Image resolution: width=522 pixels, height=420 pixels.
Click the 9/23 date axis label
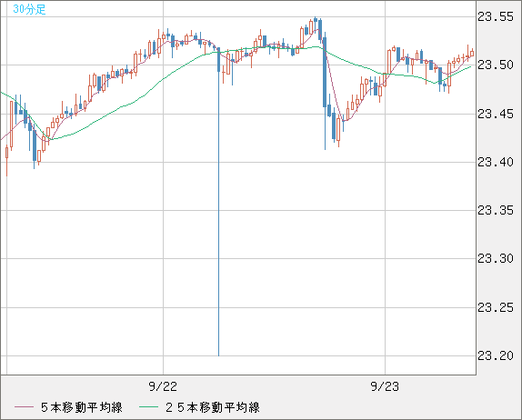(385, 386)
